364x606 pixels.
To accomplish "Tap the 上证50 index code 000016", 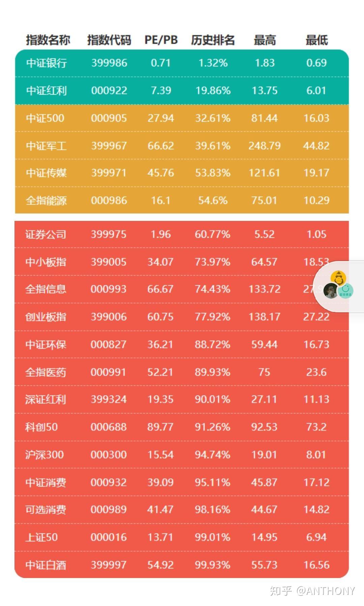I will pyautogui.click(x=109, y=537).
